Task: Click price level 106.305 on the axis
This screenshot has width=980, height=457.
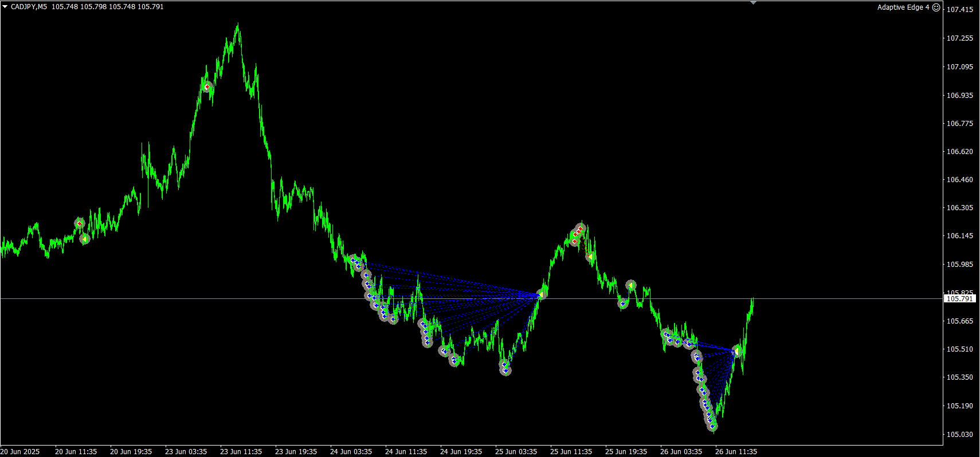Action: [959, 208]
